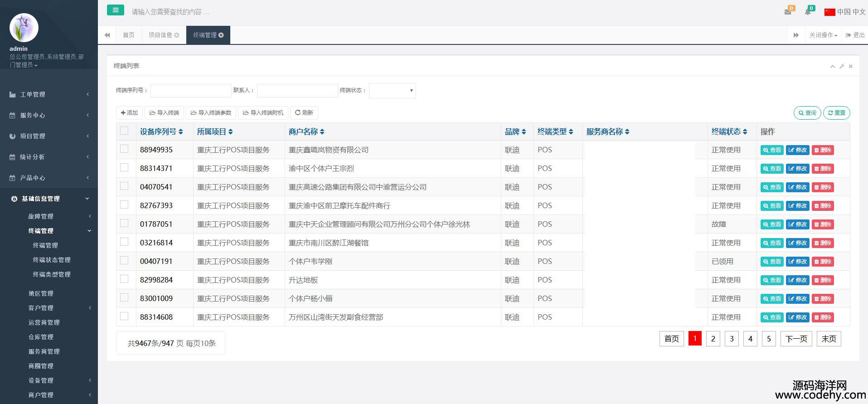Open the mail envelope notifications icon

[788, 12]
